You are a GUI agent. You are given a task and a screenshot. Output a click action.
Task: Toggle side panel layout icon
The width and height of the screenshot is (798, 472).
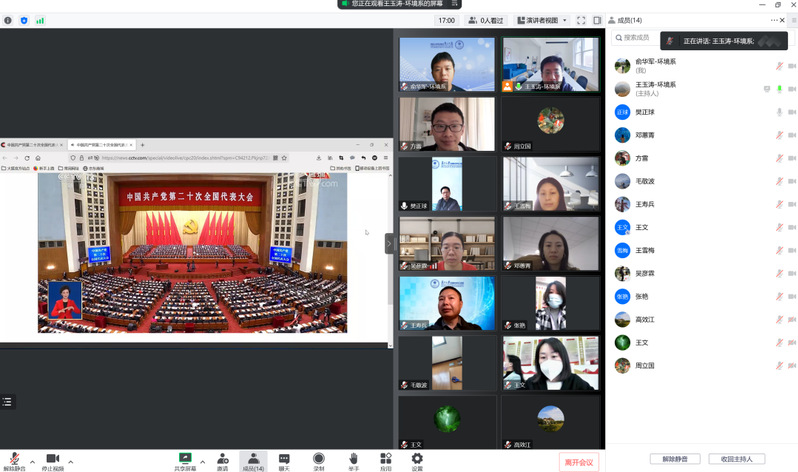[x=597, y=20]
